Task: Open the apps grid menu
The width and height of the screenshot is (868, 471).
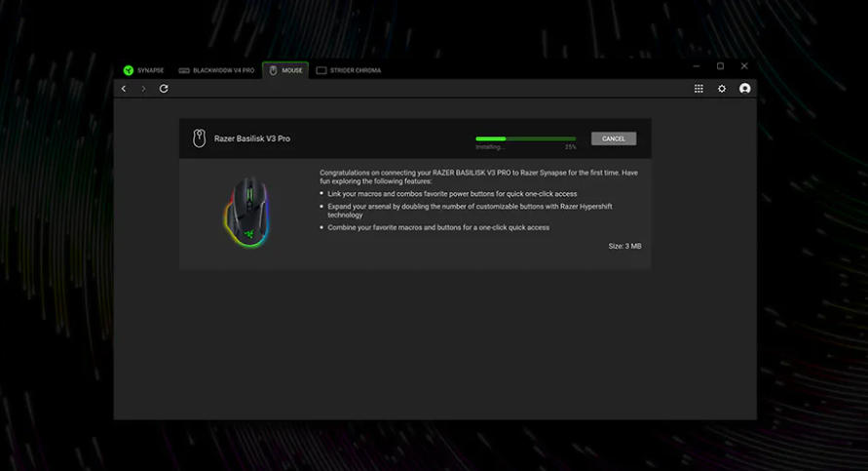Action: (698, 89)
